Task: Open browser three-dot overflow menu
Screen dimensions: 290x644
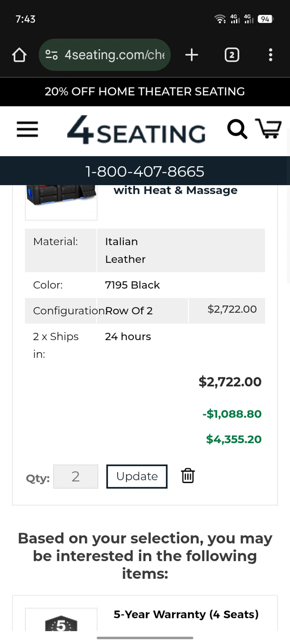Action: (x=270, y=55)
